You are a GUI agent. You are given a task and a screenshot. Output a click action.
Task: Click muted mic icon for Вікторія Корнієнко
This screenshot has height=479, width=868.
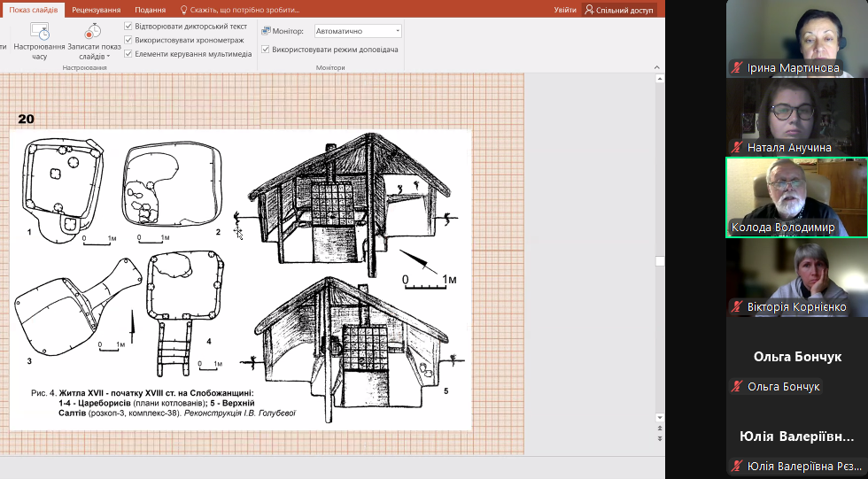click(x=735, y=307)
